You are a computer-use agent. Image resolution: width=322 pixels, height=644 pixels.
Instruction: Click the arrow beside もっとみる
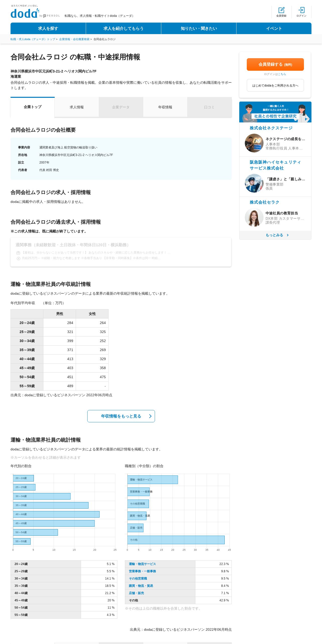point(288,235)
